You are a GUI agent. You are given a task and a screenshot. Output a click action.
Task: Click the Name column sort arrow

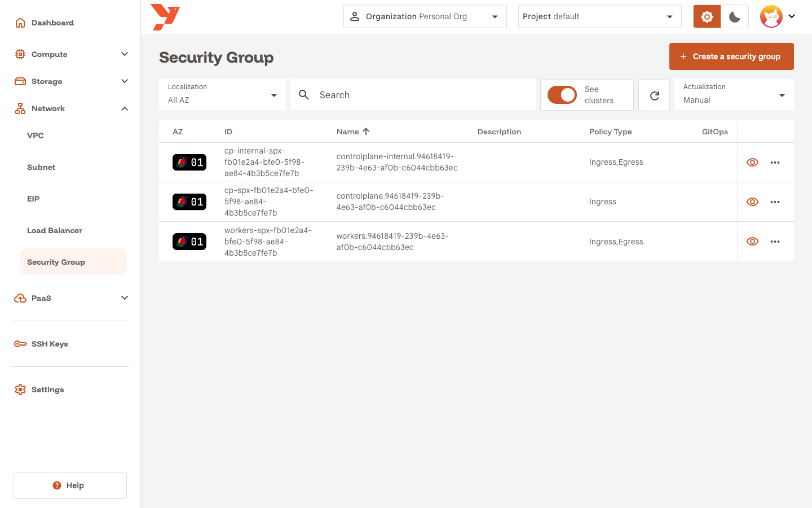coord(366,132)
